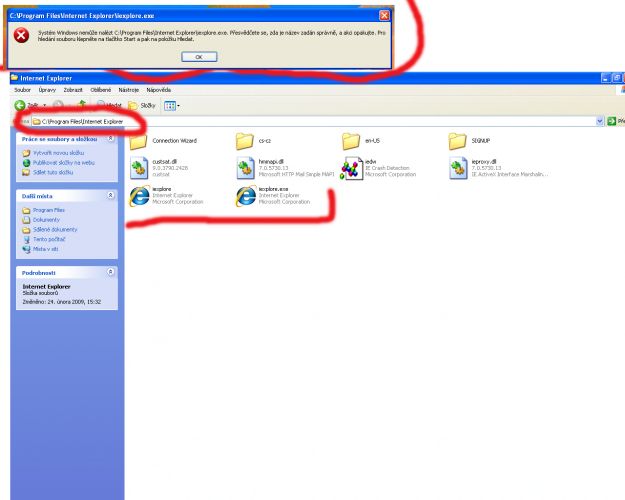This screenshot has width=625, height=500.
Task: Collapse the Další místa panel
Action: point(110,195)
